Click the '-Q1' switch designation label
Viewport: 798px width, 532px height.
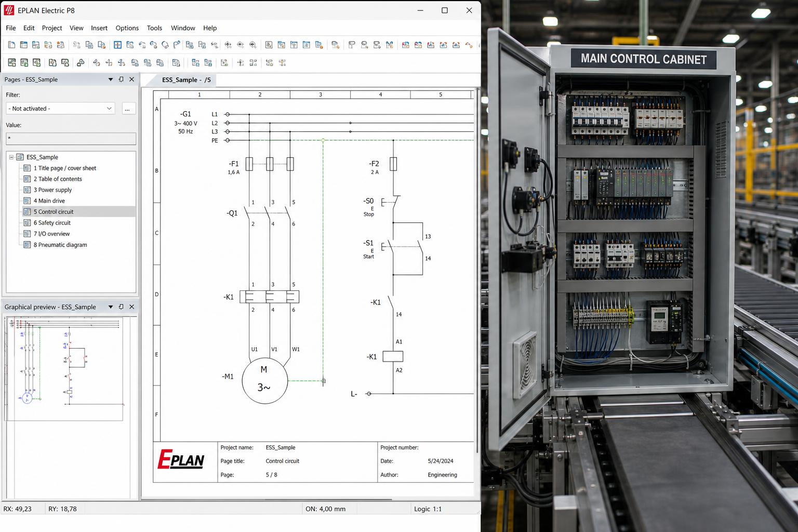click(232, 213)
